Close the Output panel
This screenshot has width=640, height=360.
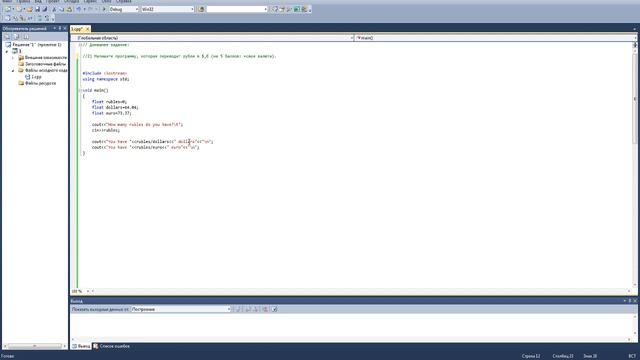pos(635,301)
